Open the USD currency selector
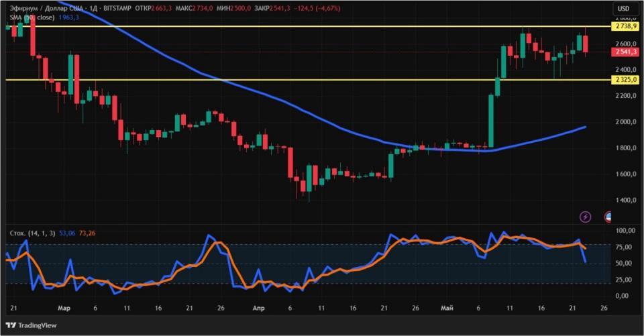 [623, 9]
